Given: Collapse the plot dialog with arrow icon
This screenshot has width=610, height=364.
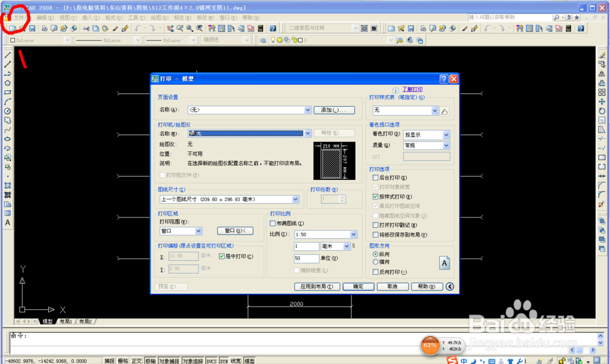Looking at the screenshot, I should (450, 287).
